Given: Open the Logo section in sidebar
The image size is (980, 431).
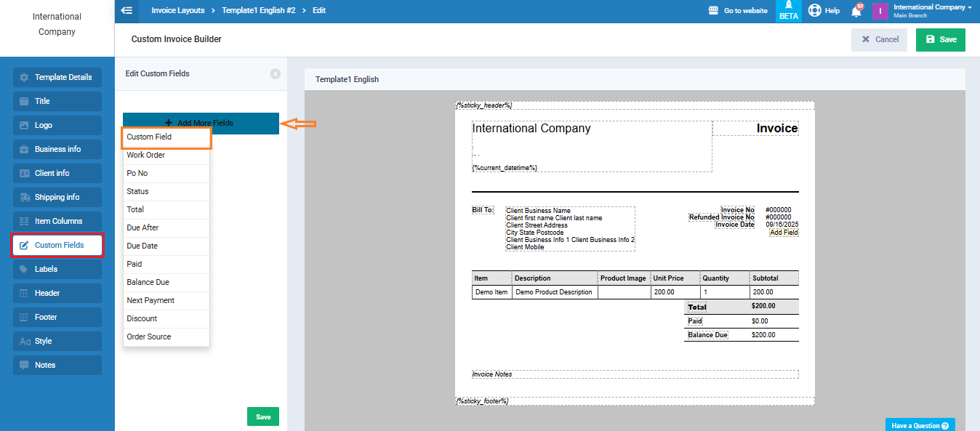Looking at the screenshot, I should (57, 125).
